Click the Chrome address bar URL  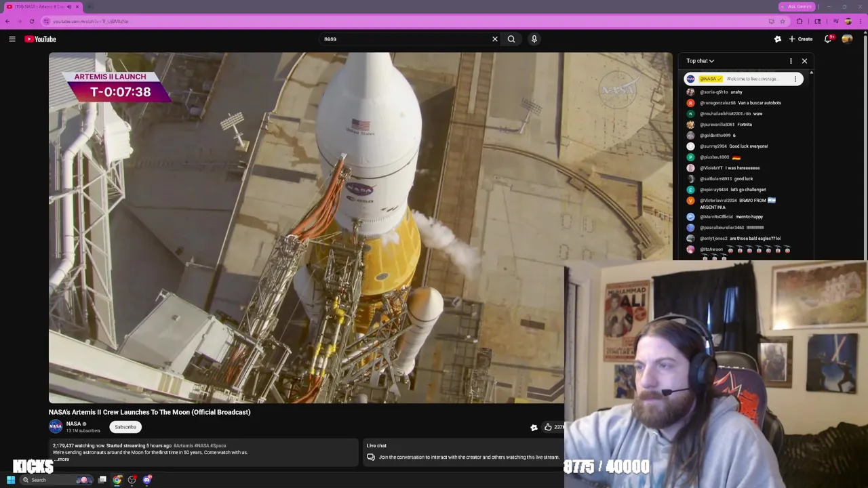click(90, 21)
